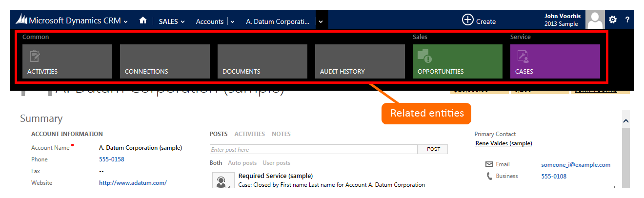Expand the Accounts chevron dropdown
This screenshot has height=198, width=644.
click(x=232, y=21)
